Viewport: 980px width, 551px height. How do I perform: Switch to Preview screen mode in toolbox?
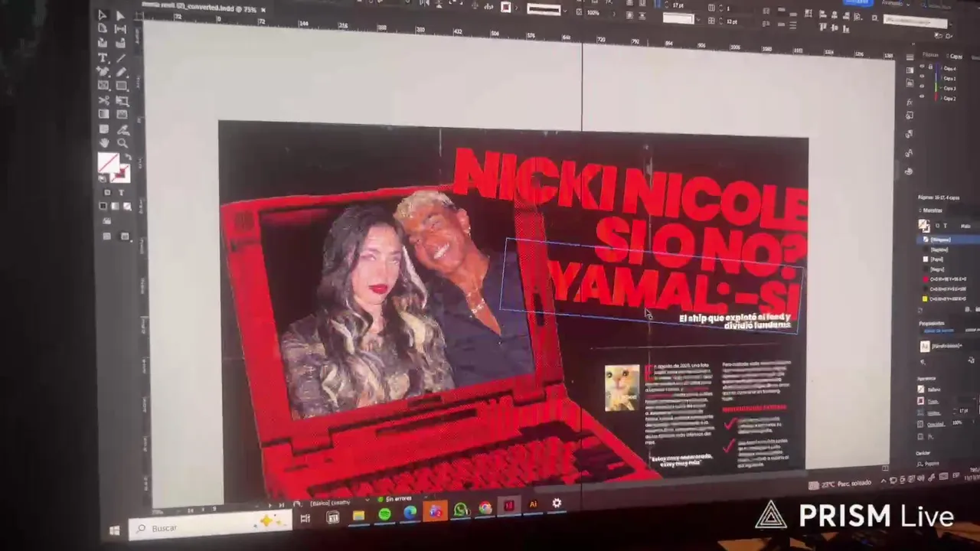pos(126,236)
